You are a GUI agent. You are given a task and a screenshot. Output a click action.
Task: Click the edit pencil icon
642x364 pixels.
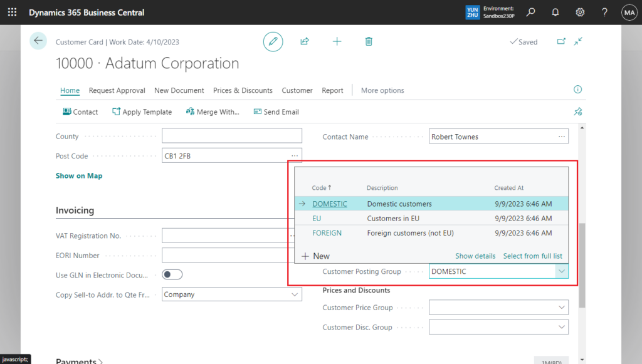pyautogui.click(x=273, y=41)
